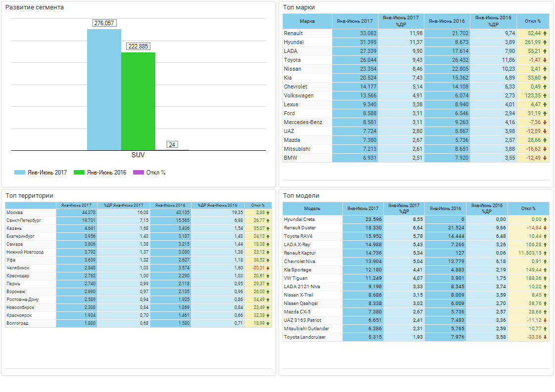The height and width of the screenshot is (392, 555).
Task: Click the Ростов-на-Дону territory name
Action: 22,299
